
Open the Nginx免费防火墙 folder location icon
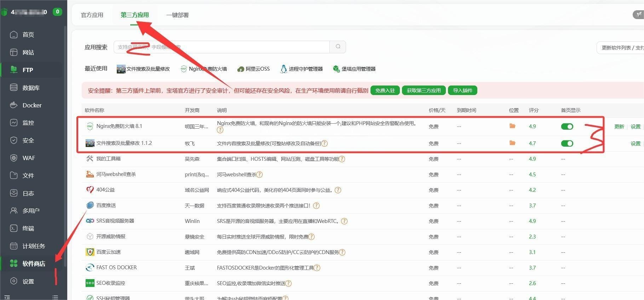coord(512,126)
